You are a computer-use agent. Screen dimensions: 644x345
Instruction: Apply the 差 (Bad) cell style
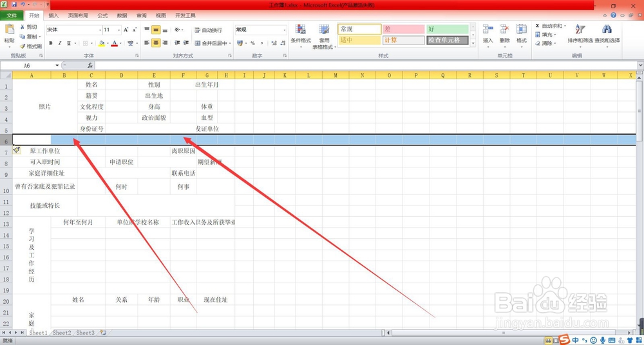(404, 29)
